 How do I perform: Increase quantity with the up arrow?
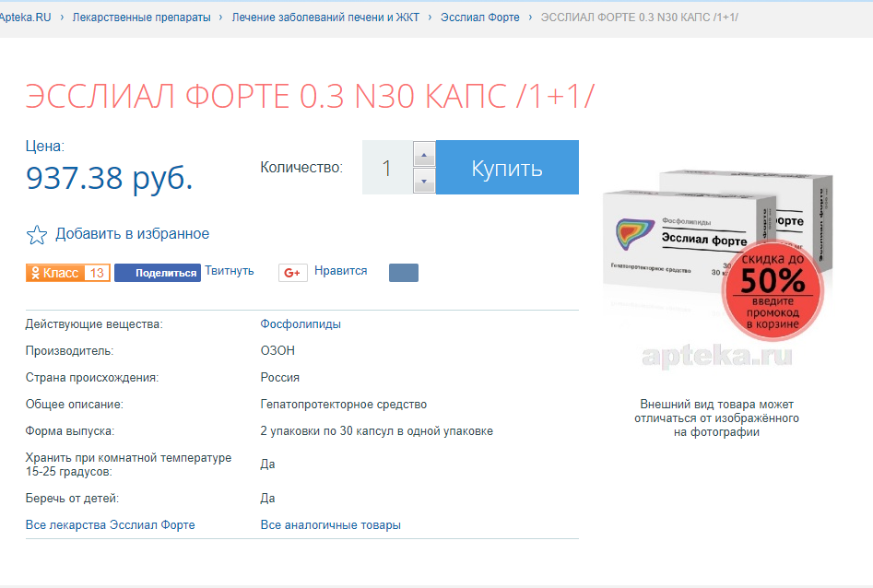(x=424, y=154)
